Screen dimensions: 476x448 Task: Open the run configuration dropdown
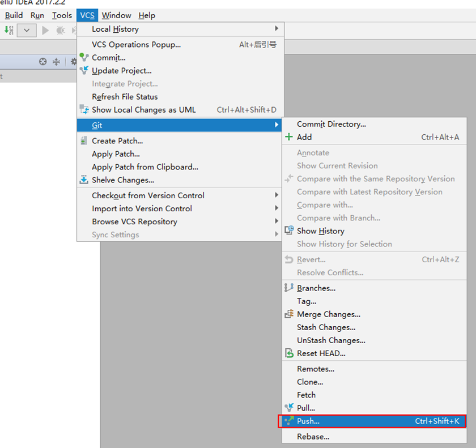tap(27, 31)
